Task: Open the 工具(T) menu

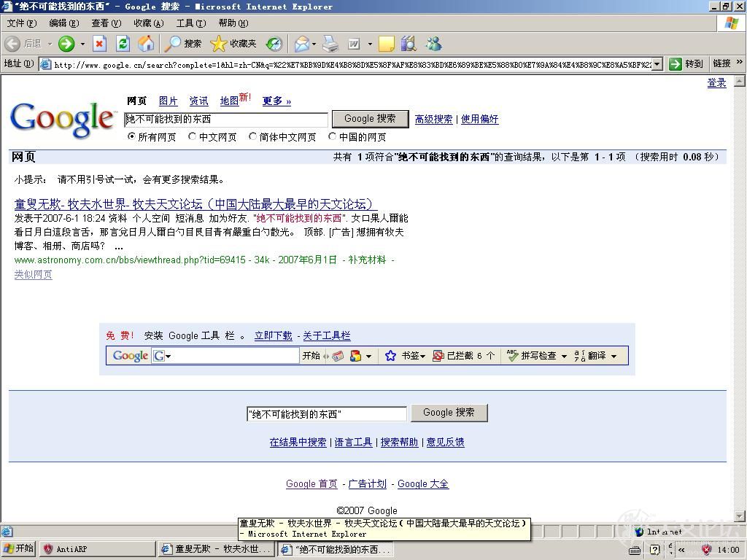Action: pyautogui.click(x=191, y=23)
